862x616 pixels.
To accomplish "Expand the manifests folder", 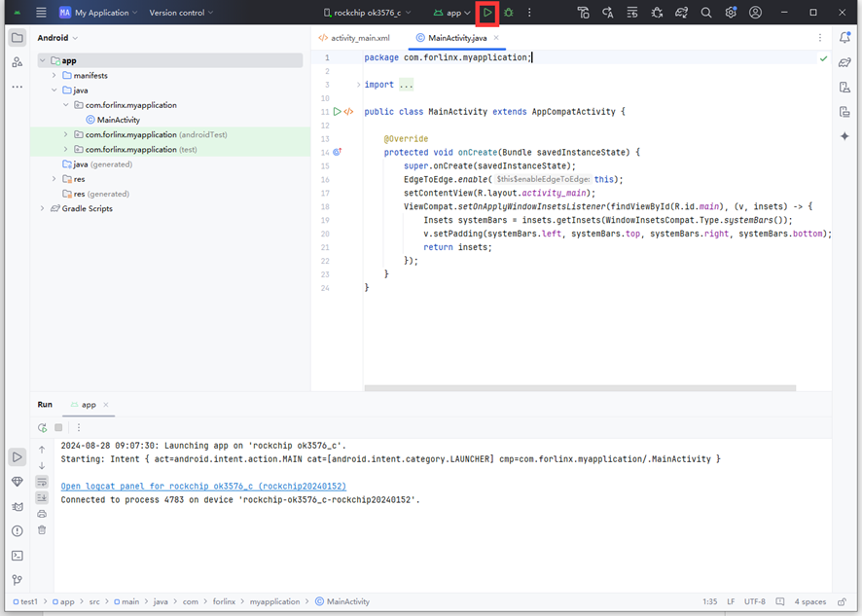I will [54, 75].
